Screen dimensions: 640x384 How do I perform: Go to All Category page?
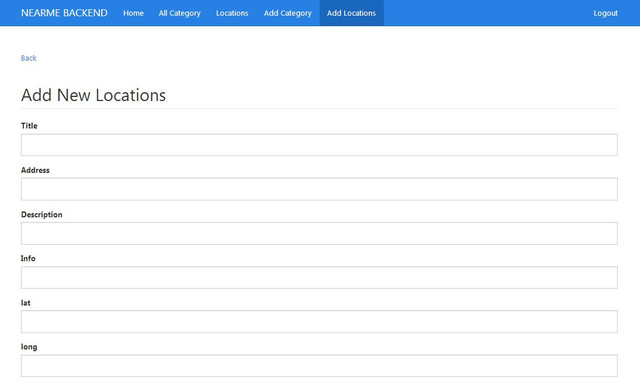point(180,13)
